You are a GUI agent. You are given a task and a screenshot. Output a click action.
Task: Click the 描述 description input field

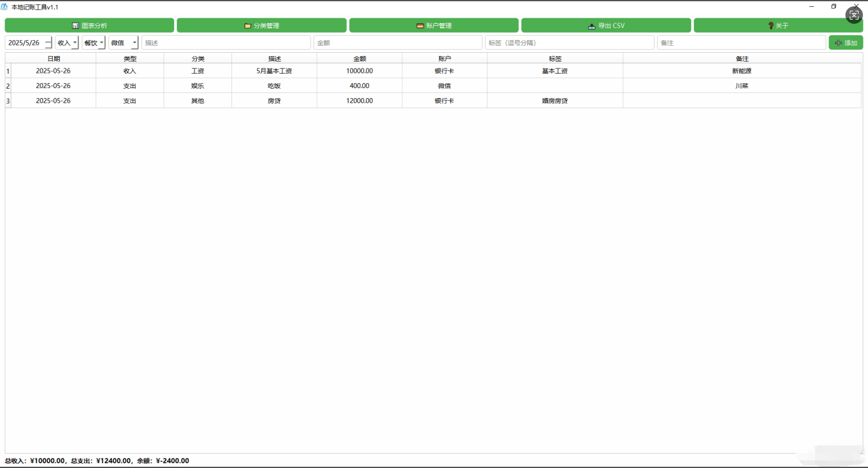(x=226, y=43)
